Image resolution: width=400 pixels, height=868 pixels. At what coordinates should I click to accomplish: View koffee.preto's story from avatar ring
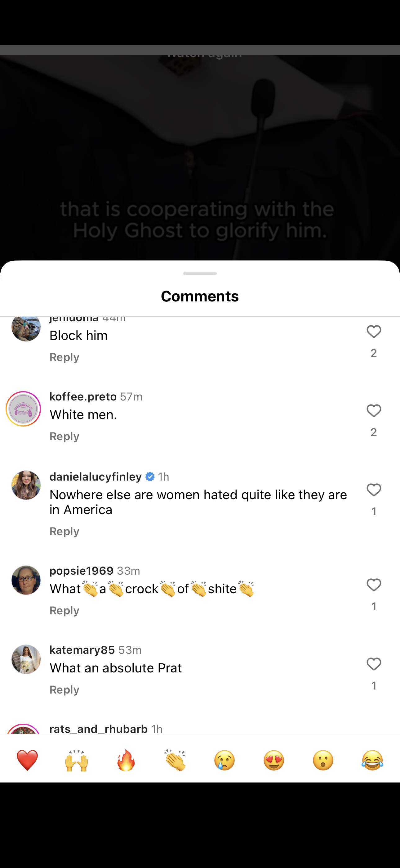tap(23, 409)
